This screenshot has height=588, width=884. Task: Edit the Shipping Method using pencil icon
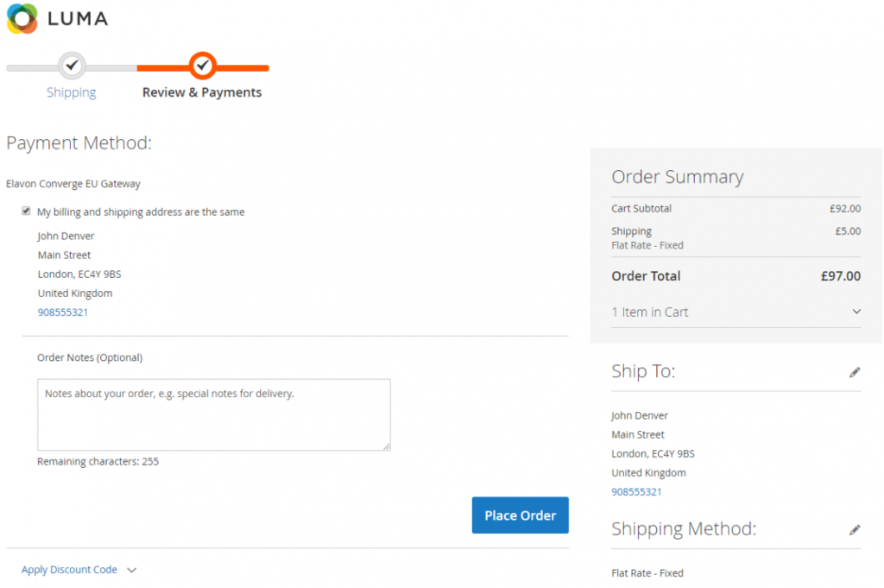coord(855,528)
